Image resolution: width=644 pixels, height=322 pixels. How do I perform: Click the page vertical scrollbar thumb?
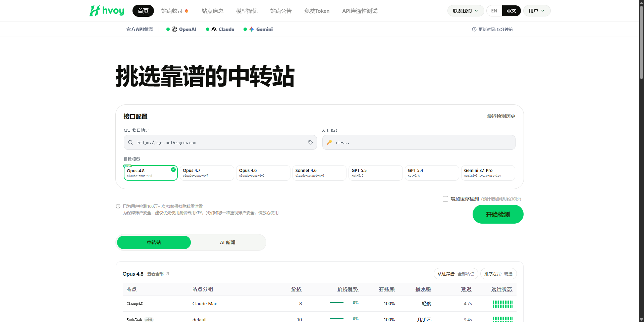pos(641,42)
